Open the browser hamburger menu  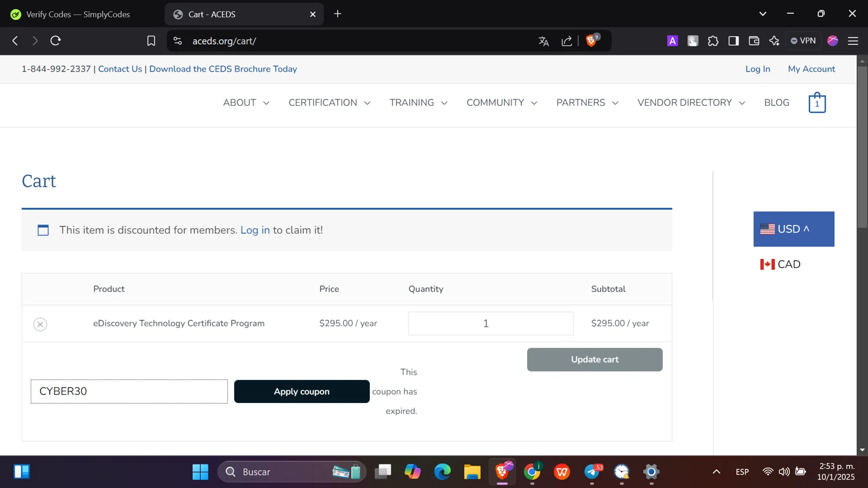pos(853,40)
